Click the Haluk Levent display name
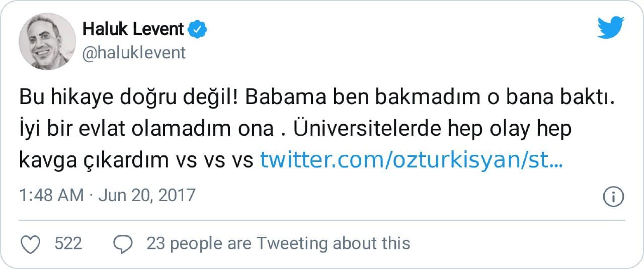 pos(133,30)
